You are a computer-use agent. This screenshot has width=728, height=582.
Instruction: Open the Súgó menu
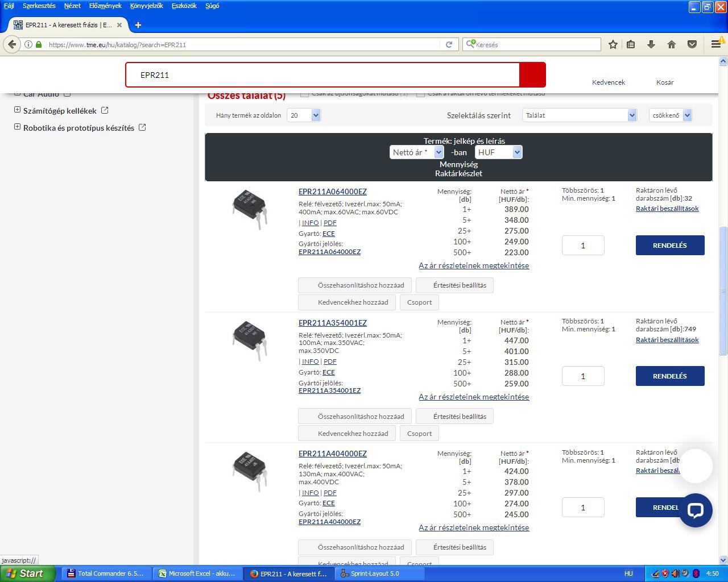coord(212,6)
